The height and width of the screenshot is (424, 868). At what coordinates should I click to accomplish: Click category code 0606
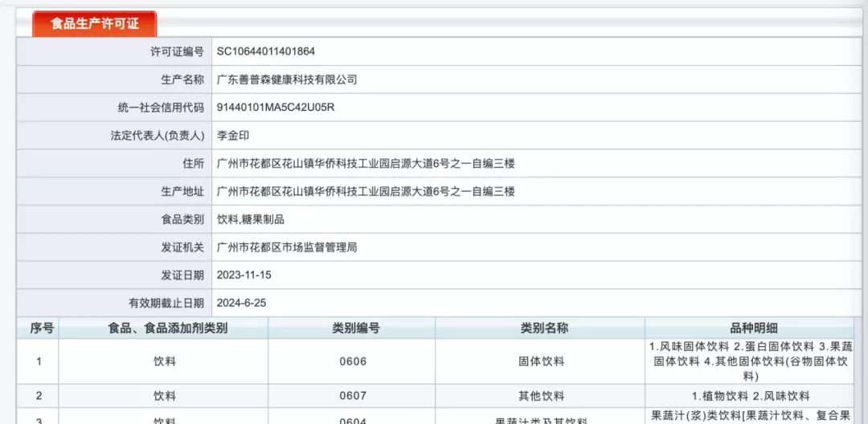(x=352, y=361)
